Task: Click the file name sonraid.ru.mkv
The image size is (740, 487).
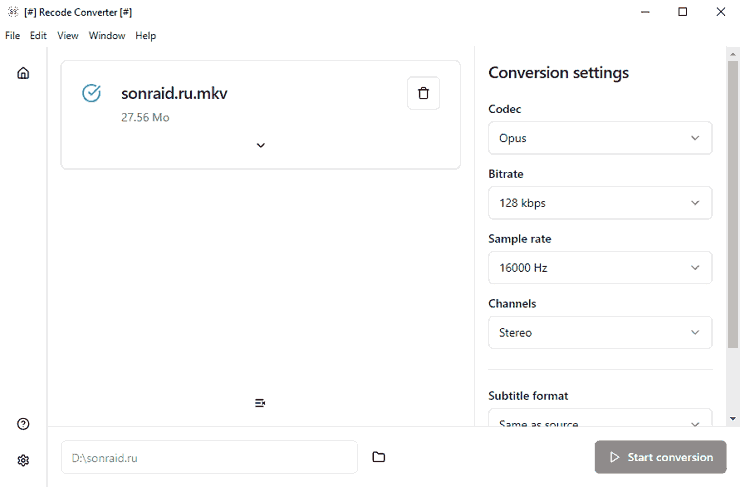Action: click(174, 93)
